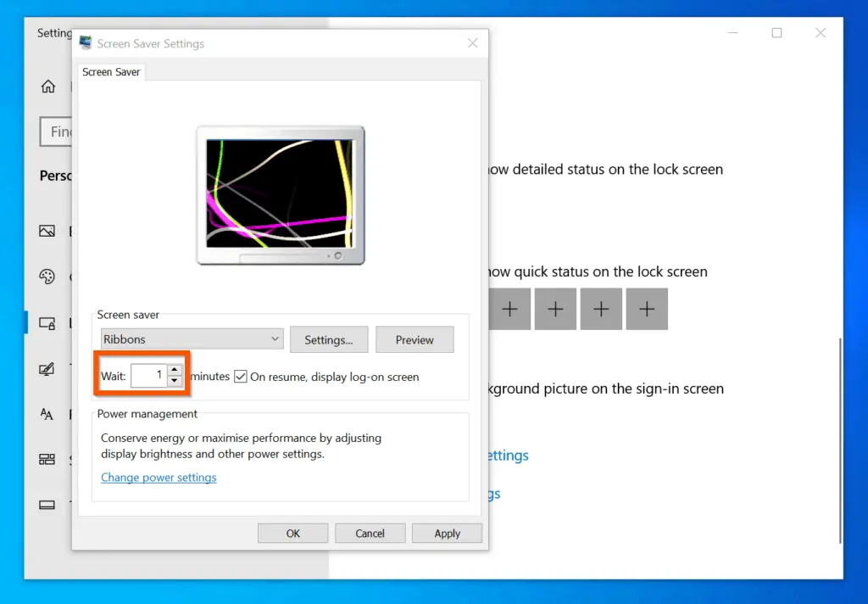The width and height of the screenshot is (868, 604).
Task: Select the Fonts icon in sidebar
Action: tap(47, 414)
